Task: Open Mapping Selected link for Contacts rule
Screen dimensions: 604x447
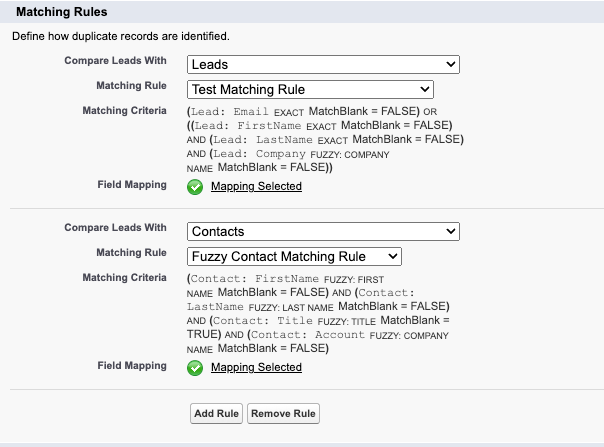Action: coord(256,367)
